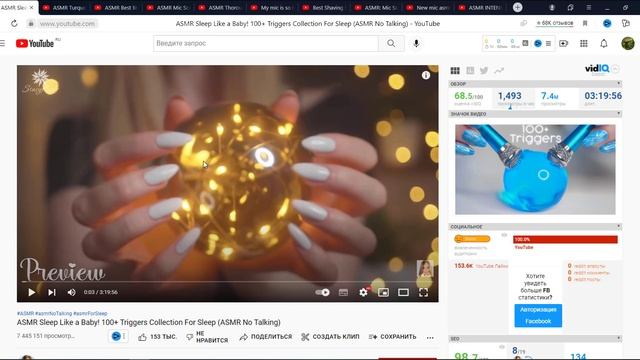Toggle subtitles in video player
This screenshot has height=360, width=640.
pyautogui.click(x=343, y=292)
